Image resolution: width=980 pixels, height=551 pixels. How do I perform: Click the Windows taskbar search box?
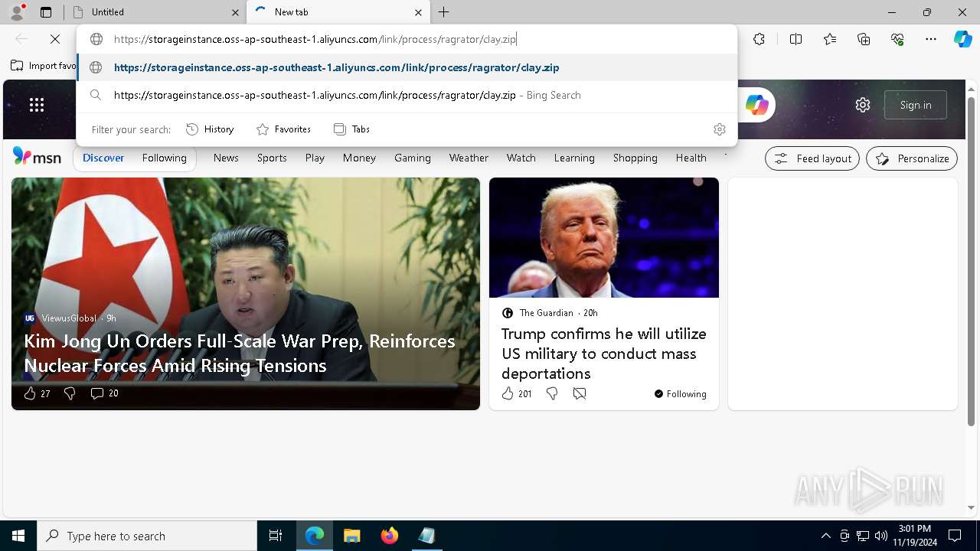(147, 536)
